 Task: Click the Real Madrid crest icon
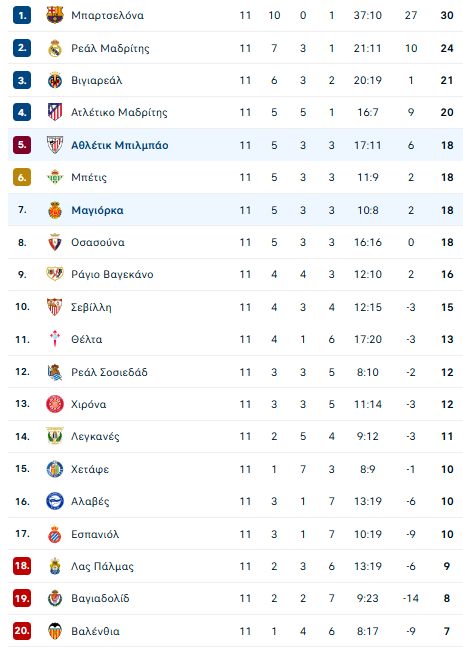[55, 48]
